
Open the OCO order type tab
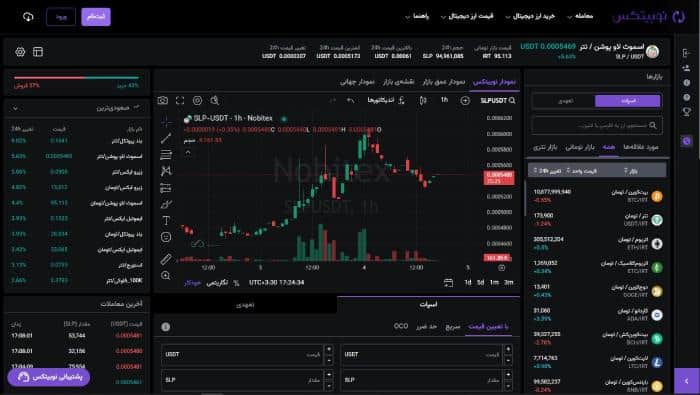tap(401, 326)
